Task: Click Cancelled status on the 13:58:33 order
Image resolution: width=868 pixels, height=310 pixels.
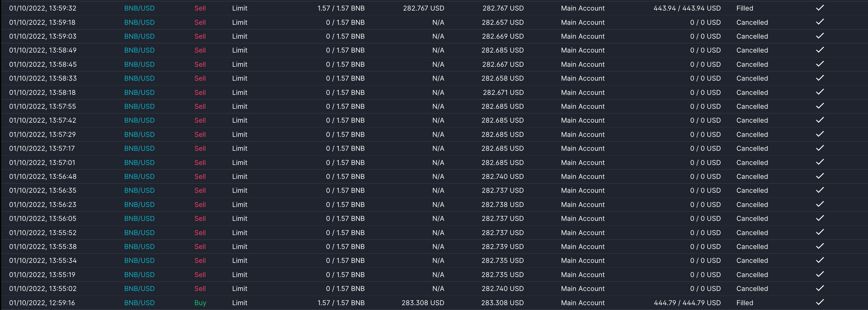Action: click(x=752, y=78)
